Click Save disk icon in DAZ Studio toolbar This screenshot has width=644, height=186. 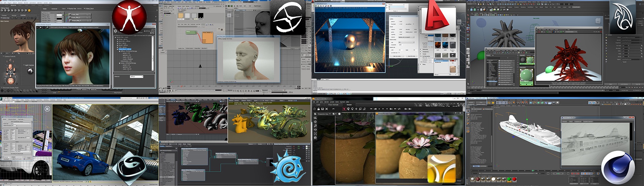tap(323, 109)
